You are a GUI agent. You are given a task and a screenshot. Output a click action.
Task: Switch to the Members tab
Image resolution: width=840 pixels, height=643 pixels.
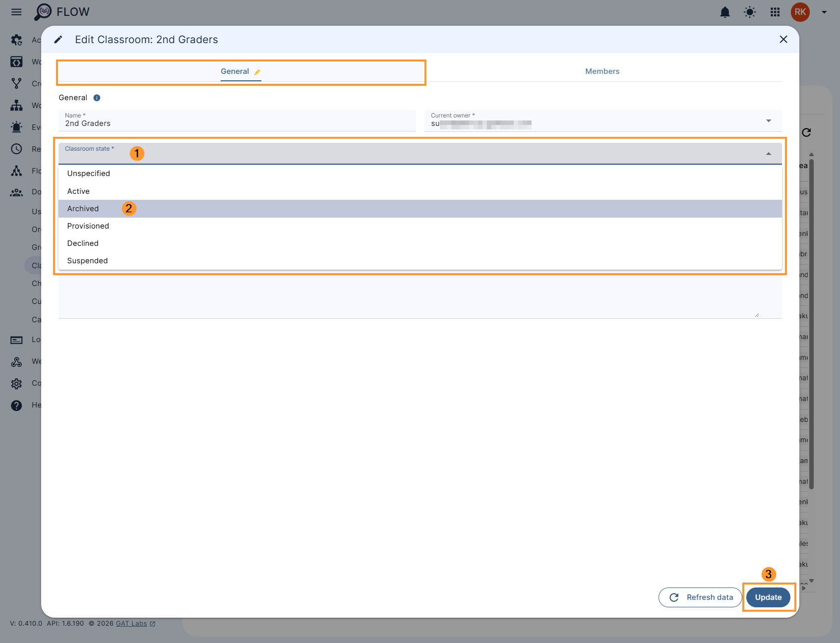tap(602, 71)
